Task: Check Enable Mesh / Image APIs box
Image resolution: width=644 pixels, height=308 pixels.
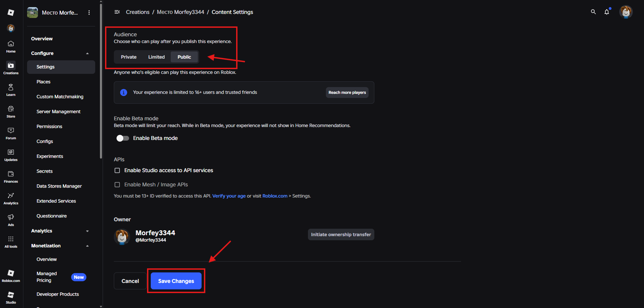Action: click(x=117, y=185)
